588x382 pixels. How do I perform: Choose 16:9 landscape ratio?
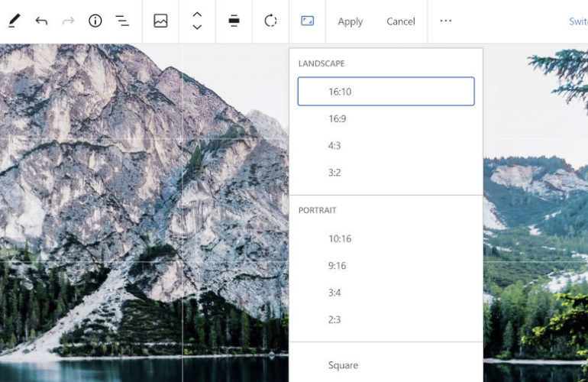tap(386, 118)
